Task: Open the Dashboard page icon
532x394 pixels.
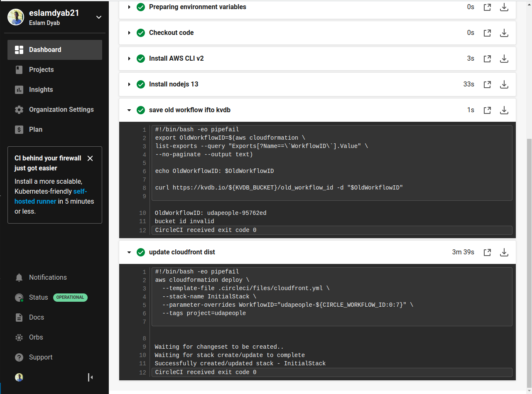Action: 19,50
